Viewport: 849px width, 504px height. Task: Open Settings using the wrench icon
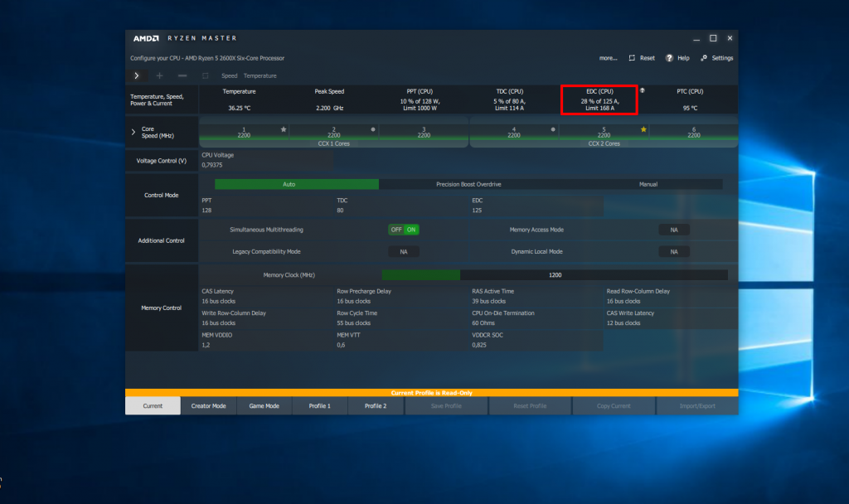[704, 58]
